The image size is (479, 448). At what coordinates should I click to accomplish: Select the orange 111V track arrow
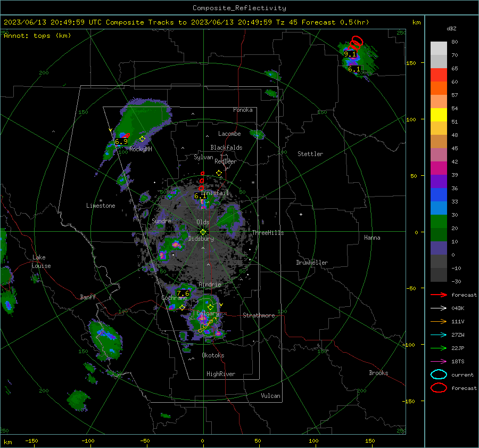pos(439,321)
